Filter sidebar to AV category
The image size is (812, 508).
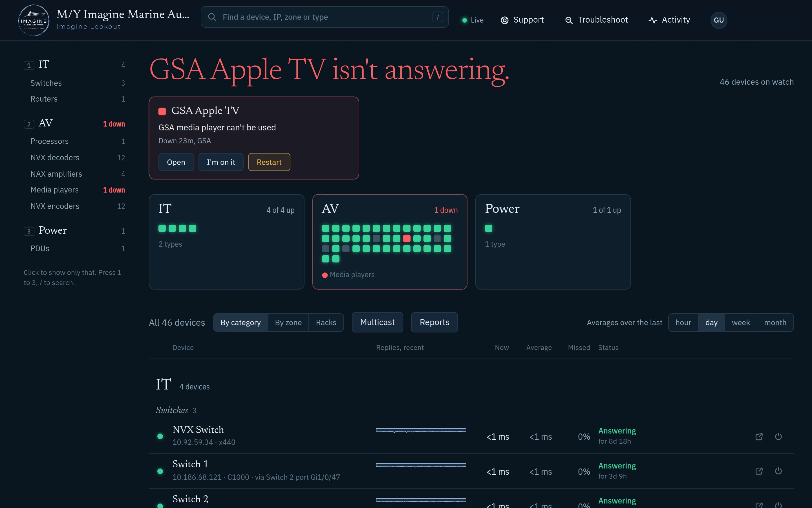click(x=74, y=123)
